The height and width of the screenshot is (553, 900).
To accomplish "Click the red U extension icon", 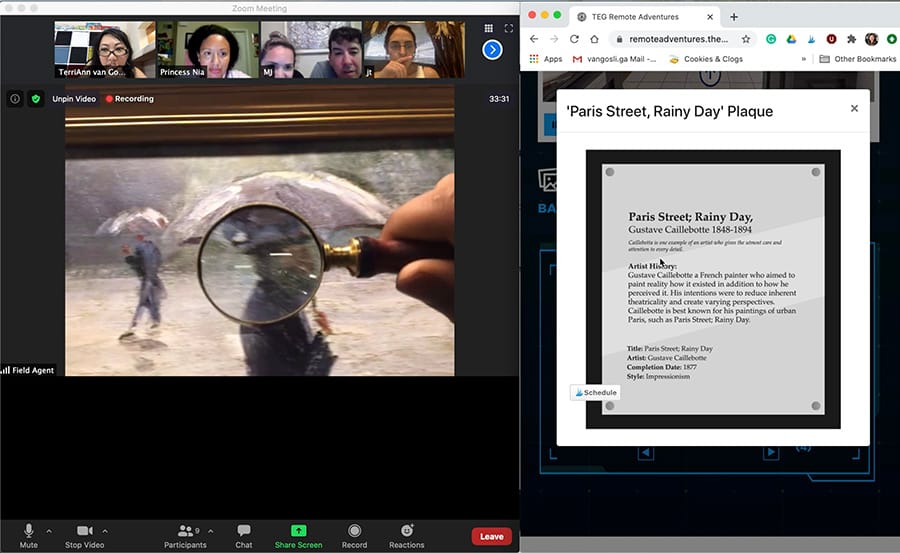I will 831,39.
